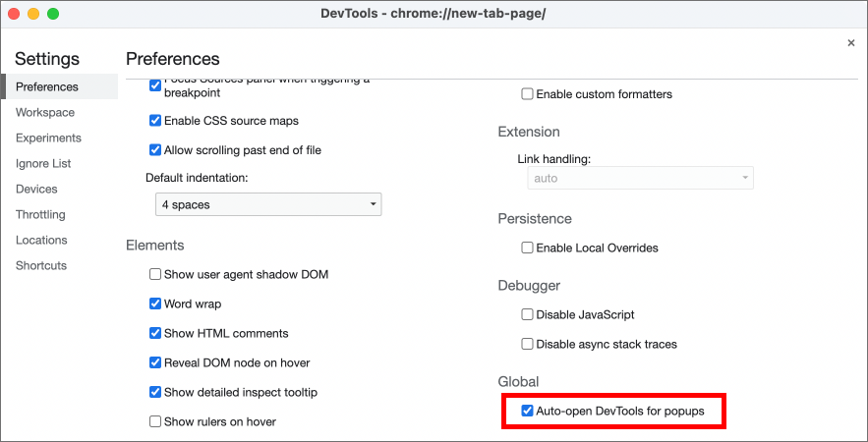Open the Workspace settings tab
Viewport: 868px width, 442px height.
click(45, 113)
